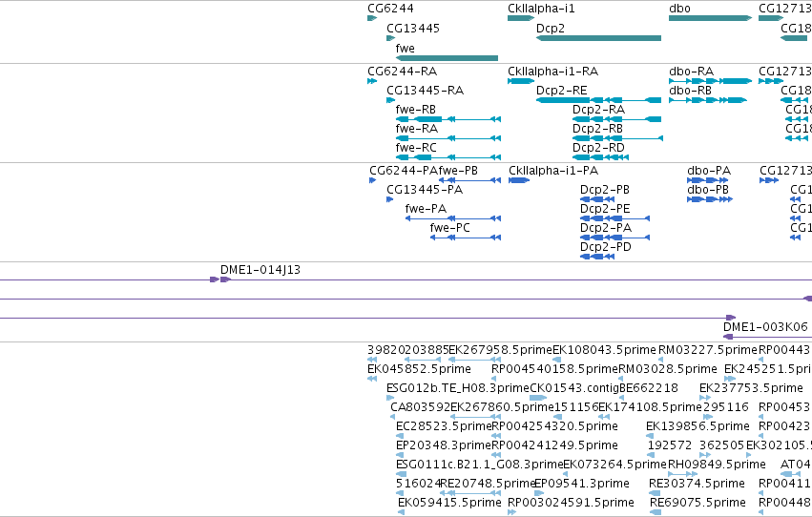812x517 pixels.
Task: Select the CG13445-PA protein label
Action: tap(425, 190)
